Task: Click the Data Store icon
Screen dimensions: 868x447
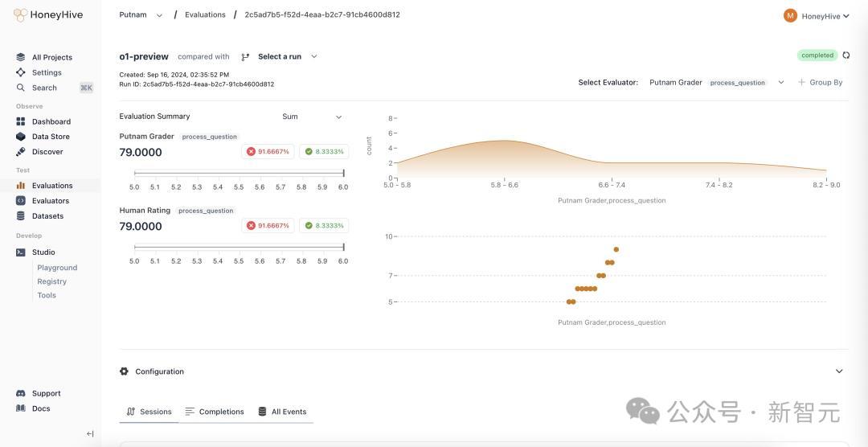Action: click(21, 137)
